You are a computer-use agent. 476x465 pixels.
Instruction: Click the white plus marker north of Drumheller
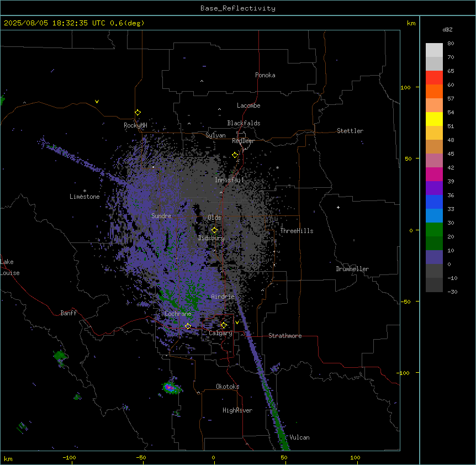338,207
